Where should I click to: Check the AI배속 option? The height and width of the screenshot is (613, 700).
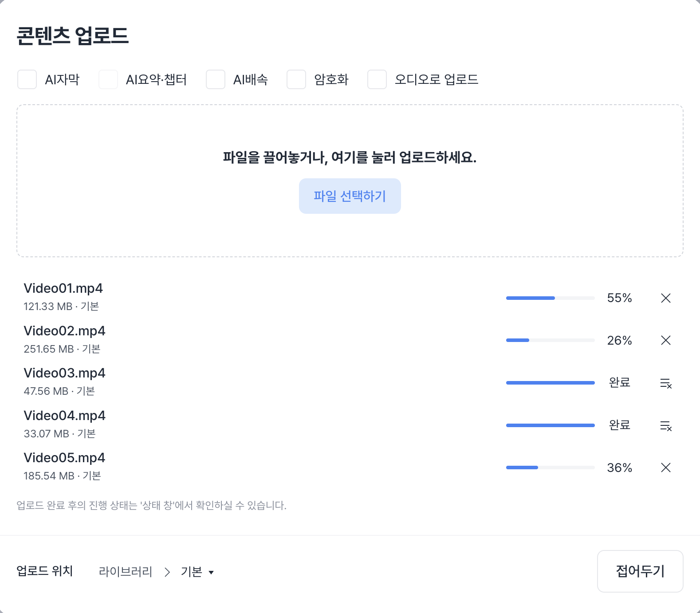coord(216,79)
